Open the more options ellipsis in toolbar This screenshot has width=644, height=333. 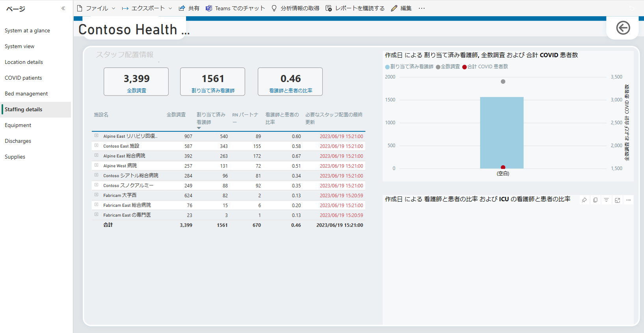pos(422,8)
